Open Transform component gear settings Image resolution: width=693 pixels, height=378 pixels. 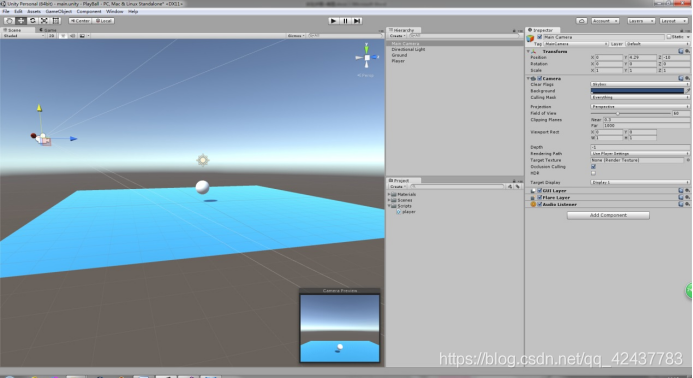coord(687,51)
